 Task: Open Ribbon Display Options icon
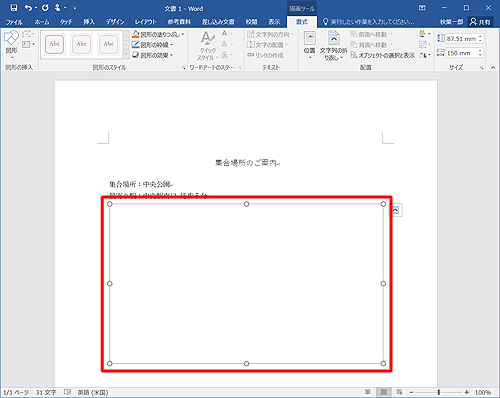tap(422, 8)
